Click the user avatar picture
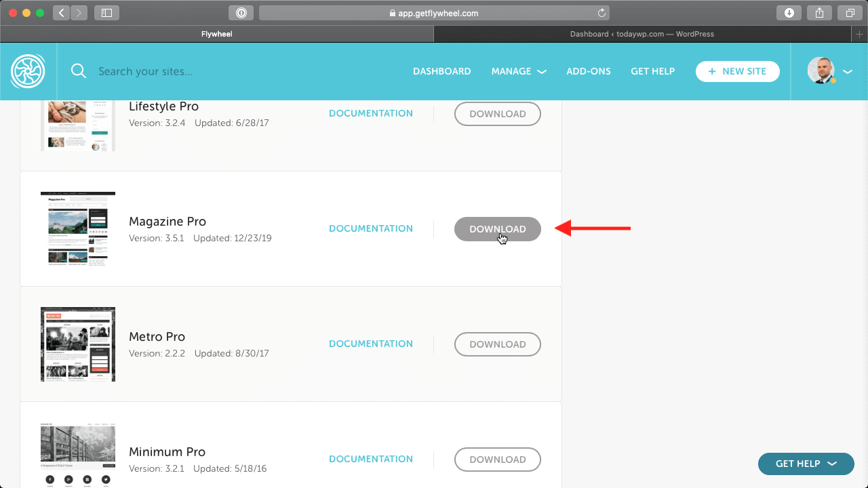868x488 pixels. (821, 70)
